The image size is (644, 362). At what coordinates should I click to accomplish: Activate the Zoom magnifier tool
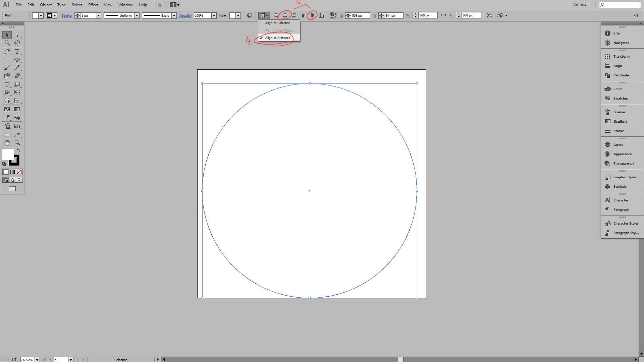[x=17, y=143]
